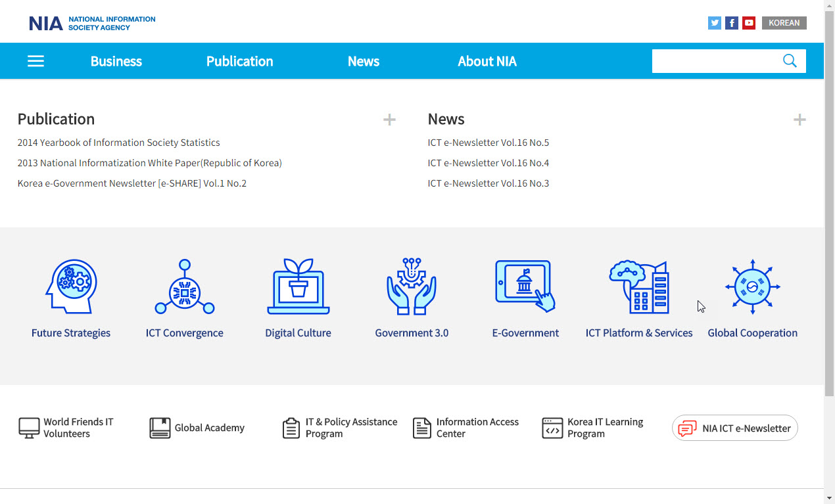Select the Digital Culture laptop plant icon
The width and height of the screenshot is (835, 504).
[298, 286]
